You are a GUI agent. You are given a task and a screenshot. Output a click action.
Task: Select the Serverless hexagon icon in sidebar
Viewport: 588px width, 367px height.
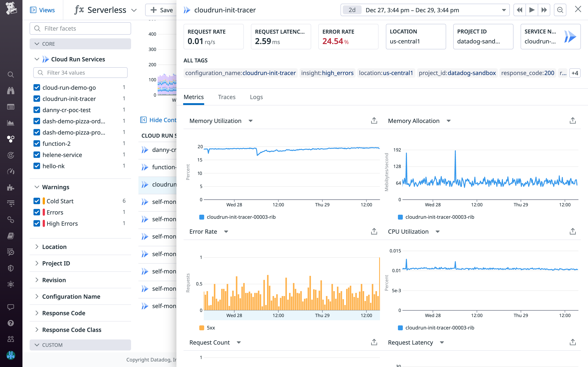tap(11, 139)
